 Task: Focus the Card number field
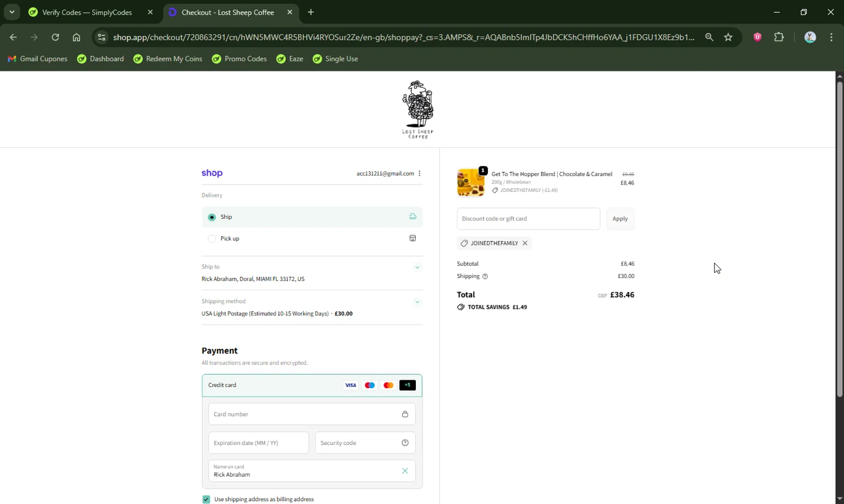pyautogui.click(x=312, y=414)
